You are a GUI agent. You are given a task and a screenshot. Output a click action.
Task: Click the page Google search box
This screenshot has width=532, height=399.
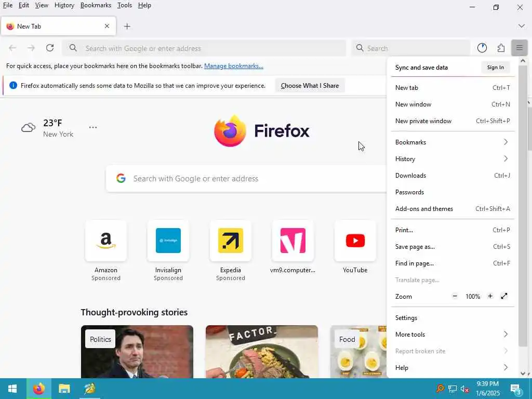click(x=246, y=179)
